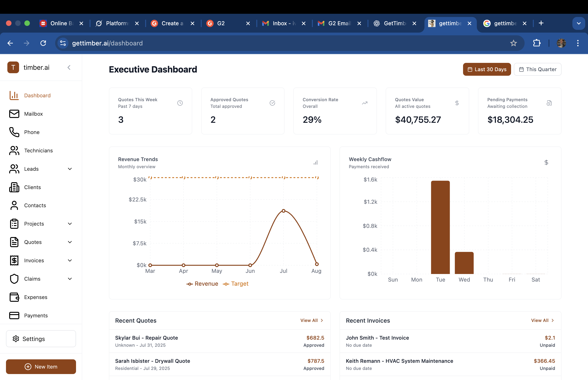The height and width of the screenshot is (380, 588).
Task: Open the Contacts menu item
Action: point(35,205)
